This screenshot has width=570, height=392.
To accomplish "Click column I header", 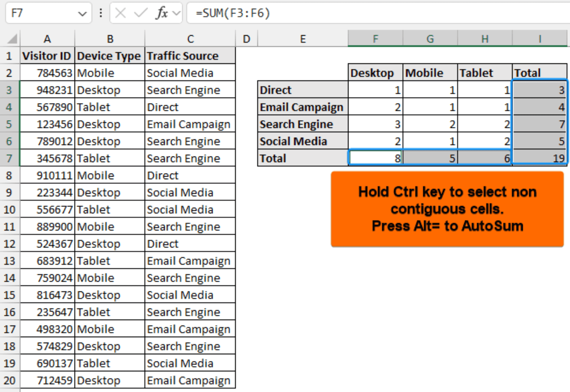I will pos(539,38).
